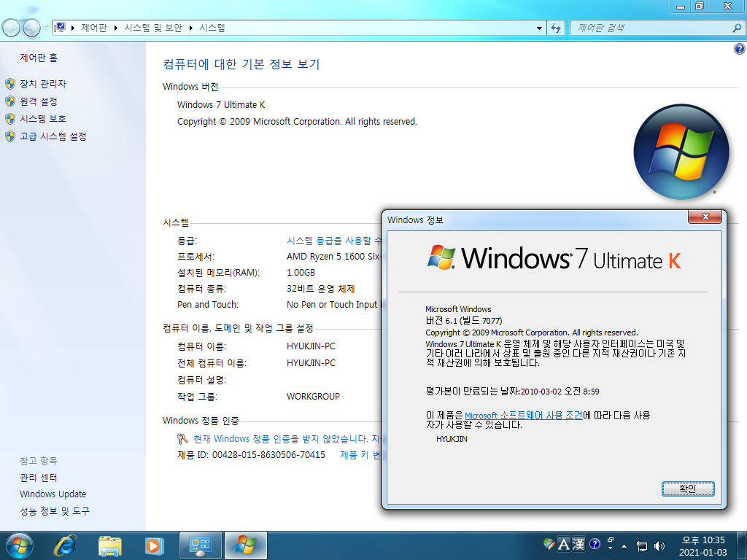Click the Back navigation arrow button
Viewport: 747px width, 560px height.
pos(11,28)
